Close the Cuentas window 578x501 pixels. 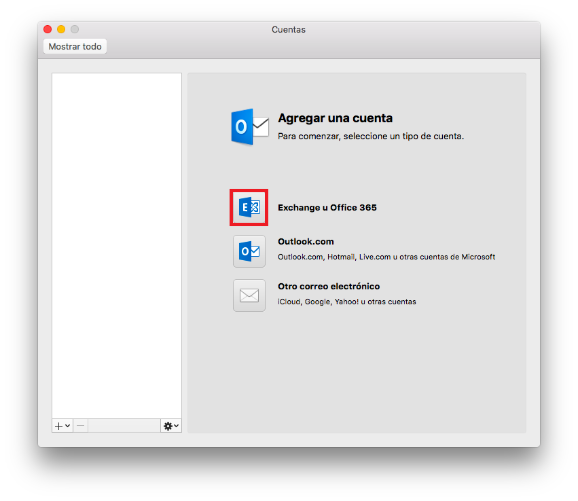coord(48,29)
